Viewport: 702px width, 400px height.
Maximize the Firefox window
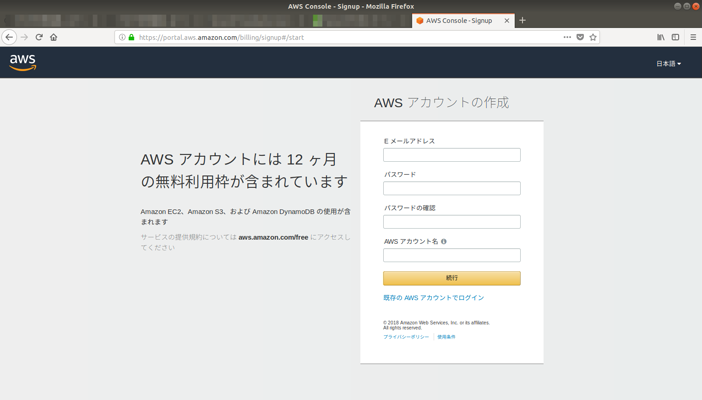click(686, 6)
